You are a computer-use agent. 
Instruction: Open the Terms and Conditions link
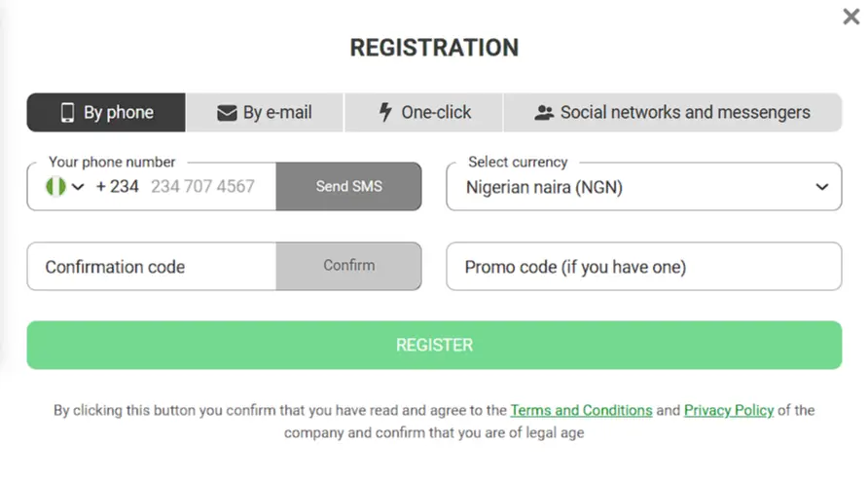click(581, 410)
